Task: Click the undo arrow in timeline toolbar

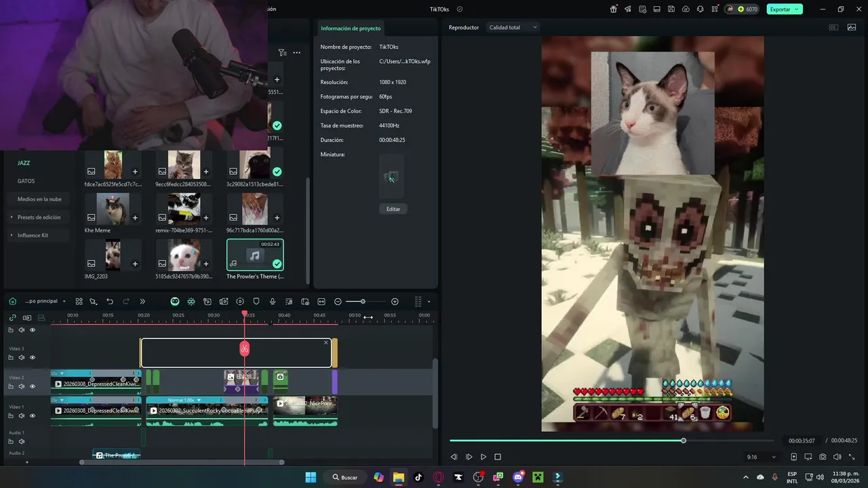Action: click(110, 301)
